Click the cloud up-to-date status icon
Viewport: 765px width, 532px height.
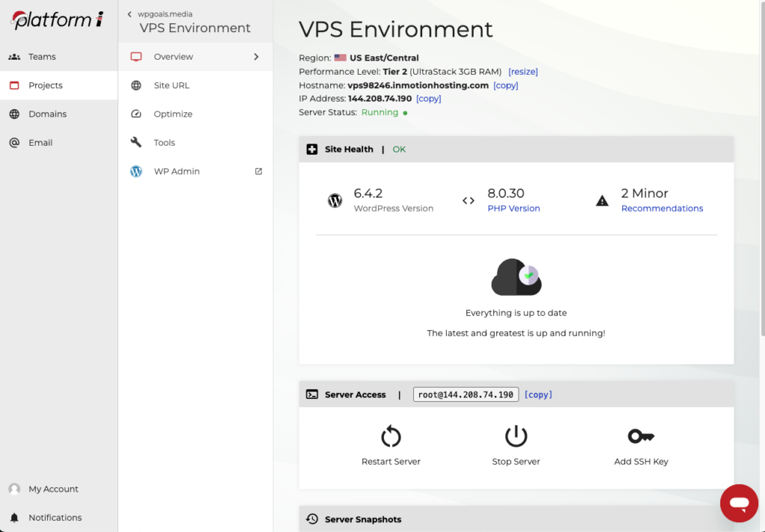click(x=516, y=277)
